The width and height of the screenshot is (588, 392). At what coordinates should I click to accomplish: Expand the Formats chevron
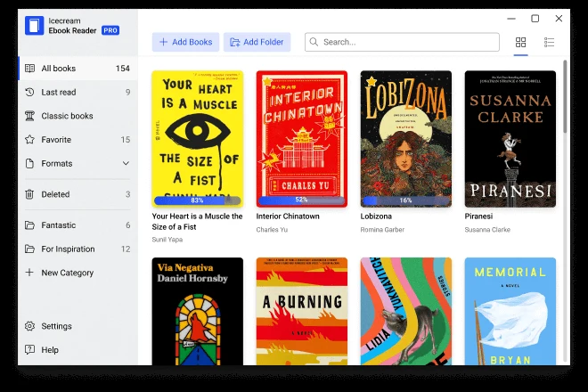click(x=126, y=164)
